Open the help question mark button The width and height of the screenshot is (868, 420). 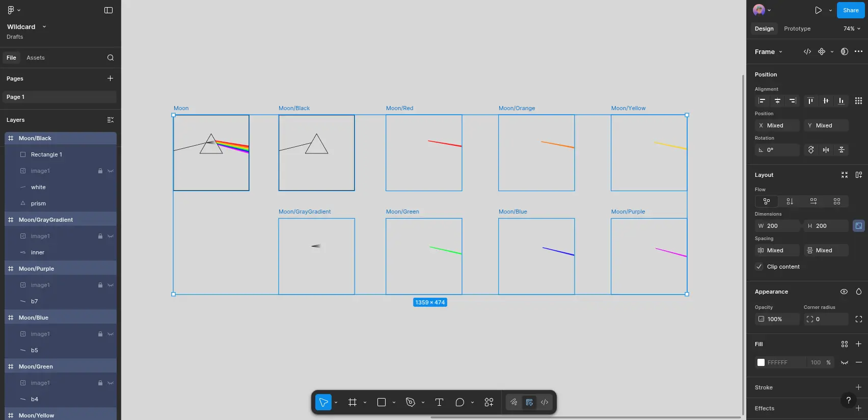tap(848, 401)
